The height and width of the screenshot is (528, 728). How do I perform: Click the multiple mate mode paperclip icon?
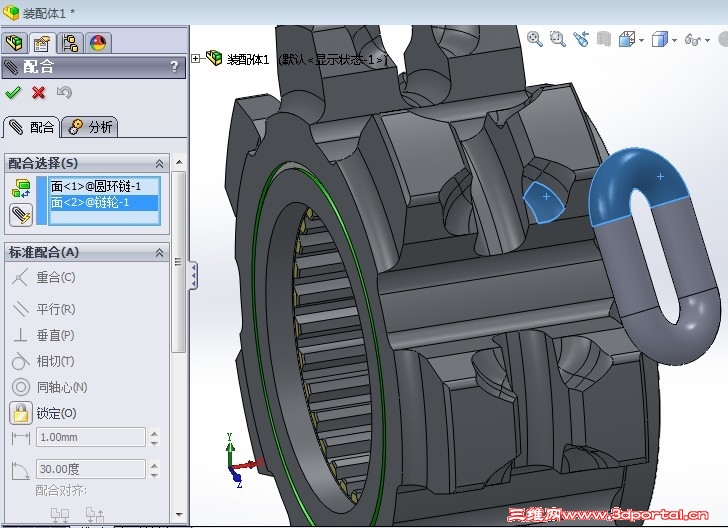(x=21, y=215)
